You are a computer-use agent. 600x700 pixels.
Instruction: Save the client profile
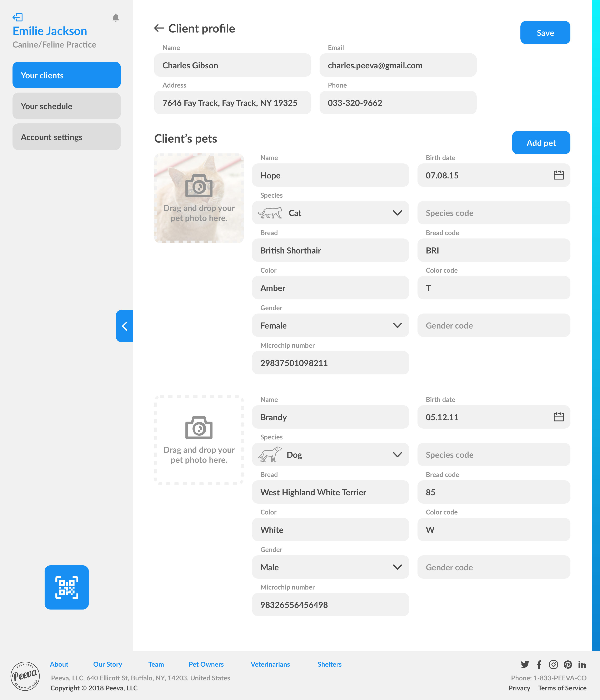click(x=545, y=33)
